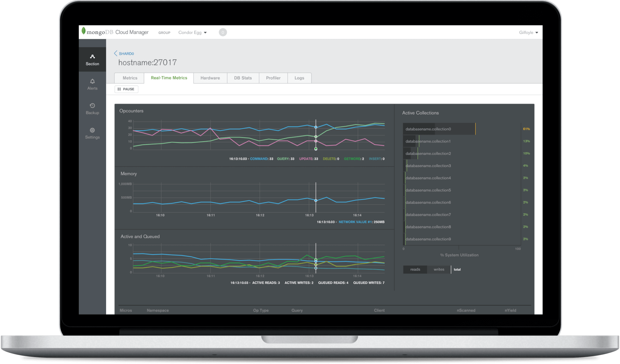Click the MongoDB leaf logo icon

(83, 31)
